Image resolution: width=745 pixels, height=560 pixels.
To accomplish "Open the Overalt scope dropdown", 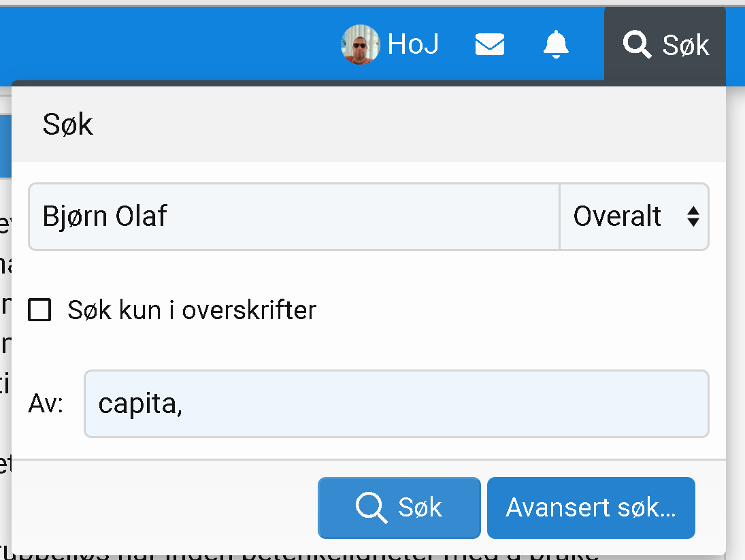I will (634, 216).
